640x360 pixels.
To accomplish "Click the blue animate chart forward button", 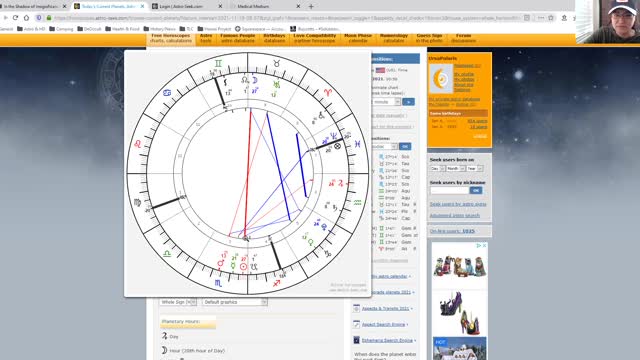I will tap(408, 102).
